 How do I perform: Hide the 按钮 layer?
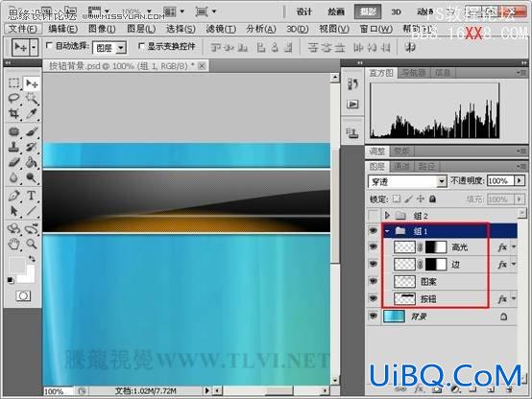(374, 298)
